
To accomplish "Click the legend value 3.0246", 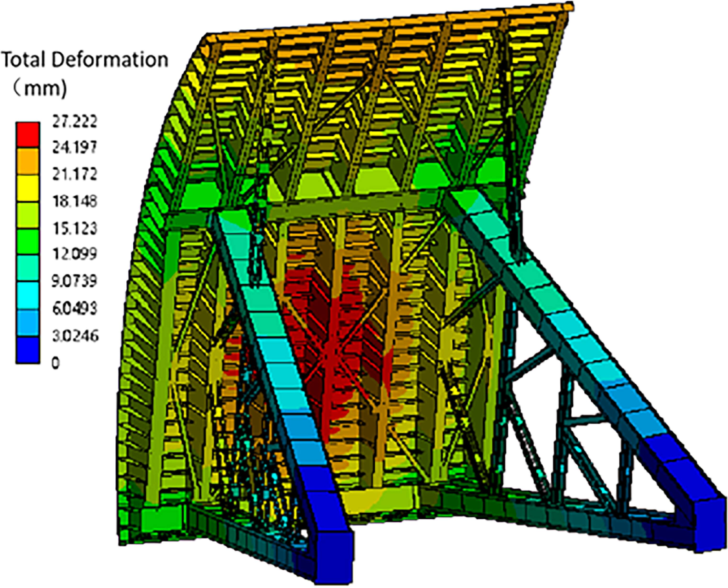I will pos(75,336).
